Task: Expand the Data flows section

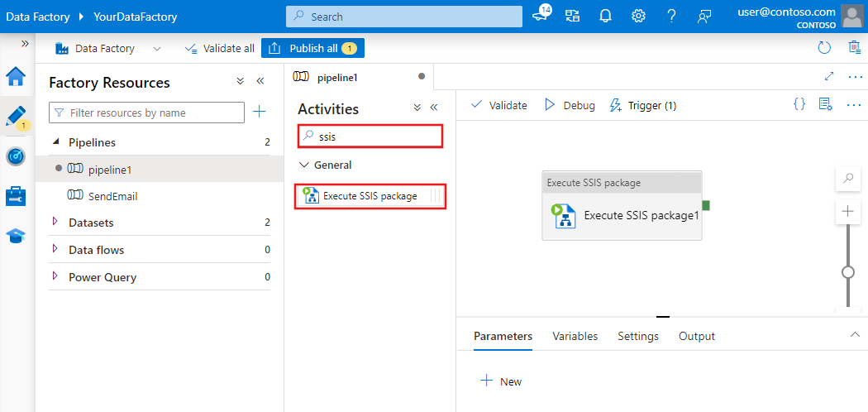Action: [55, 250]
